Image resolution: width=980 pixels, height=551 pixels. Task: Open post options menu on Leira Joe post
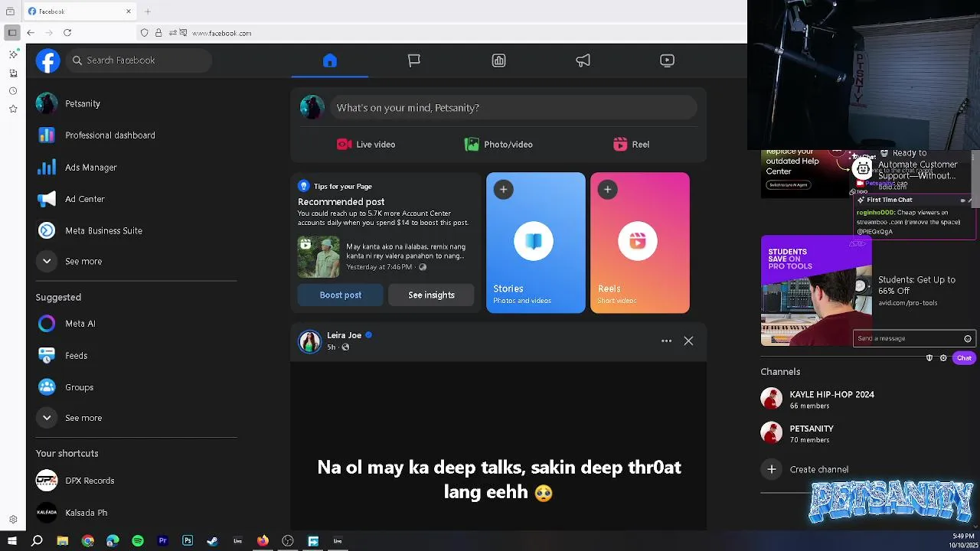click(x=666, y=341)
